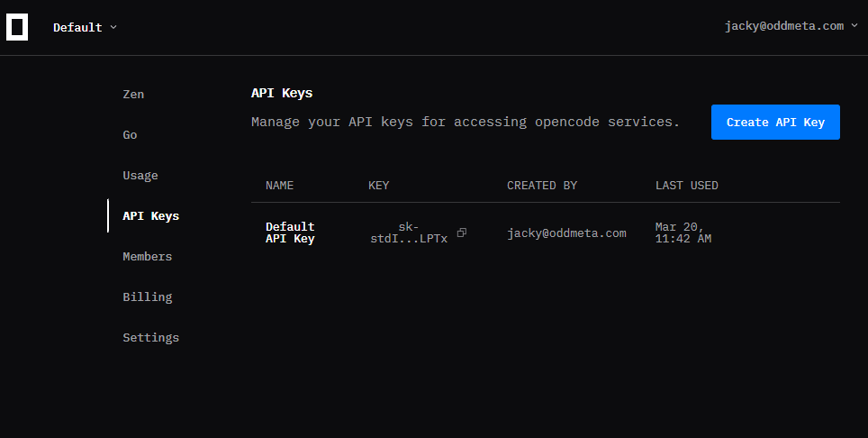Screen dimensions: 868x438
Task: Open the jacky@oddmeta.com account chevron
Action: coord(854,25)
